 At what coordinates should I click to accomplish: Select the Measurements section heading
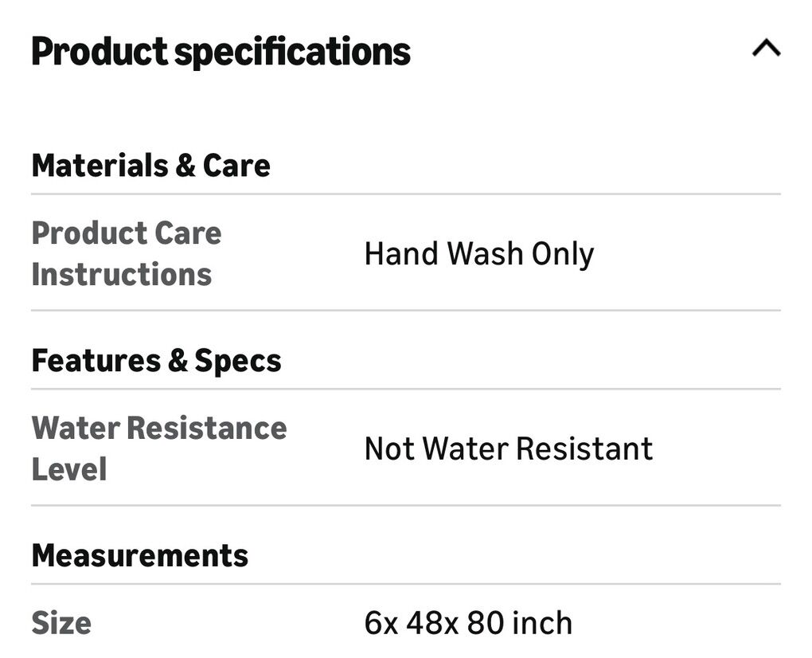coord(139,554)
